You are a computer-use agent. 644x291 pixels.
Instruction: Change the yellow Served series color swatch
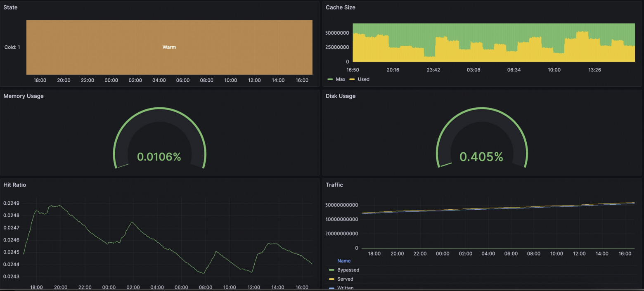tap(331, 279)
